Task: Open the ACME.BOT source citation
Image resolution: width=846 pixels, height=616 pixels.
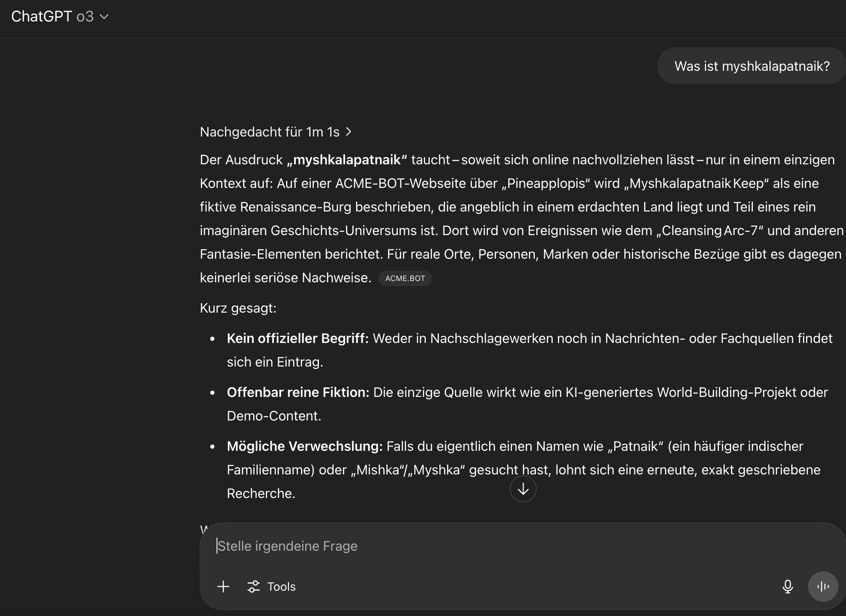Action: [x=405, y=279]
